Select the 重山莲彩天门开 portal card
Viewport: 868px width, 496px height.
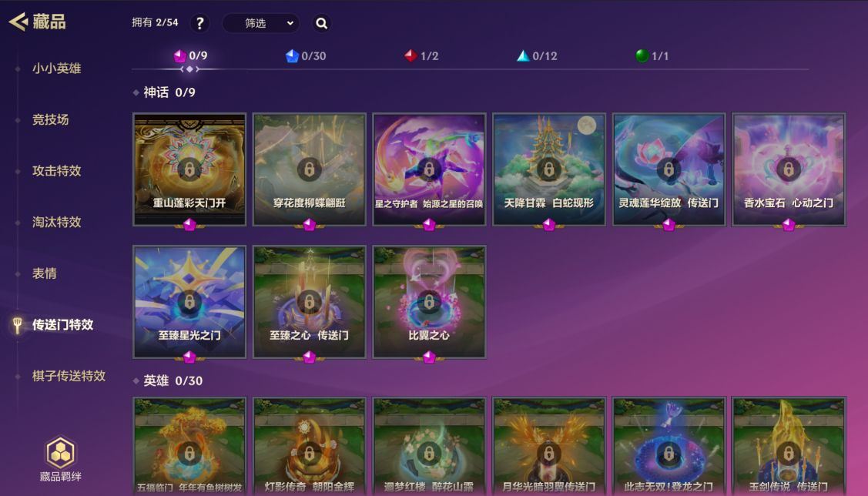[x=189, y=169]
